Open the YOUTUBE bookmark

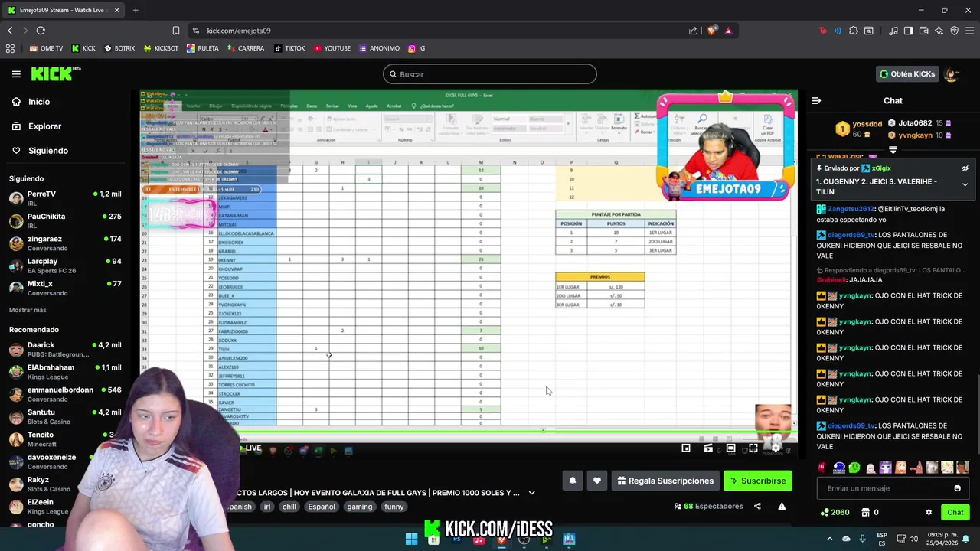click(x=332, y=48)
